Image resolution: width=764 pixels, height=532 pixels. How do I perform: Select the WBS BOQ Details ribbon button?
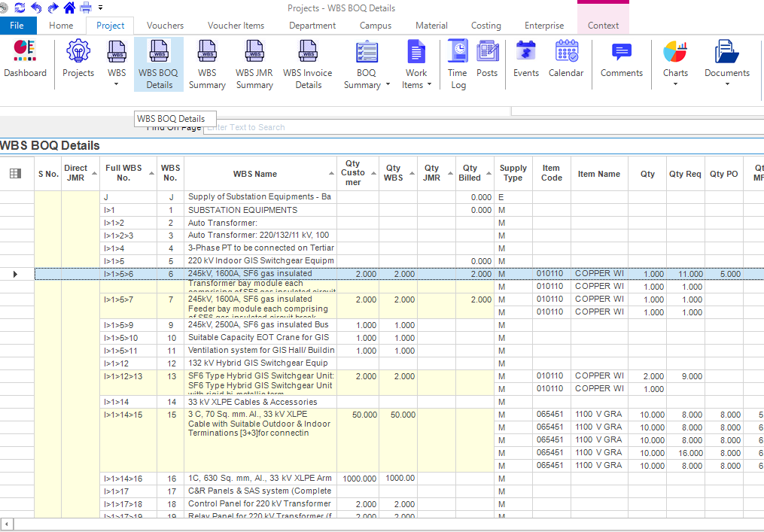coord(159,64)
